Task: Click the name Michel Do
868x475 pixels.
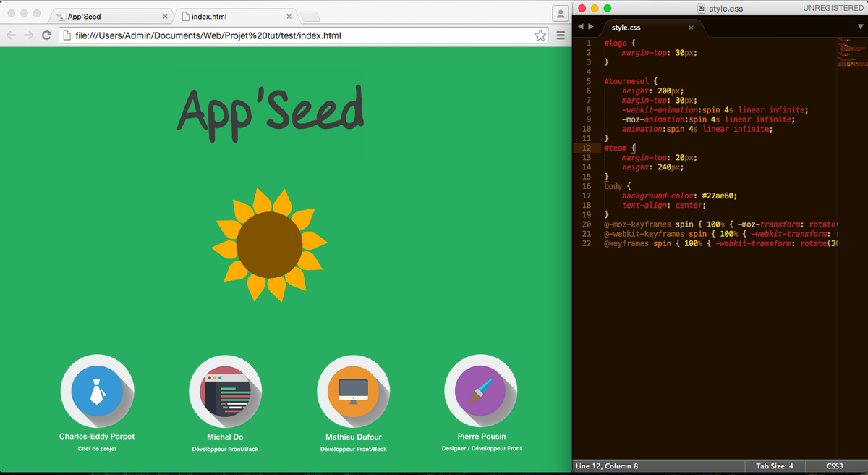Action: tap(225, 437)
